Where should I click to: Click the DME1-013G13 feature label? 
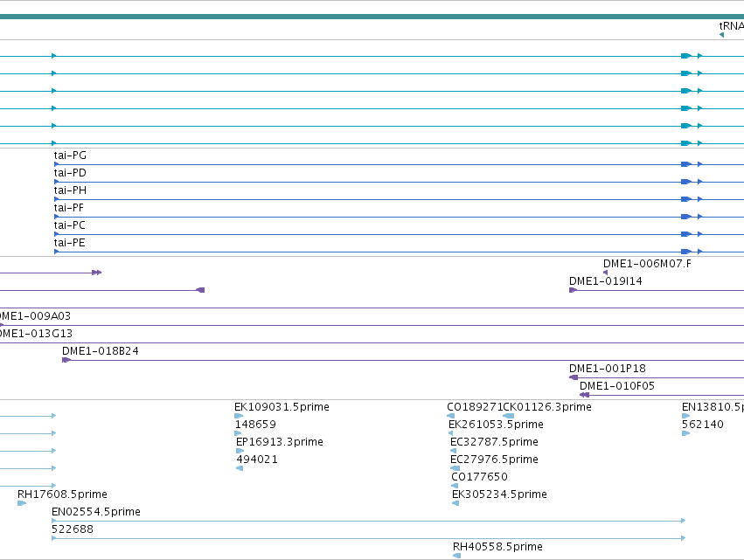click(36, 334)
